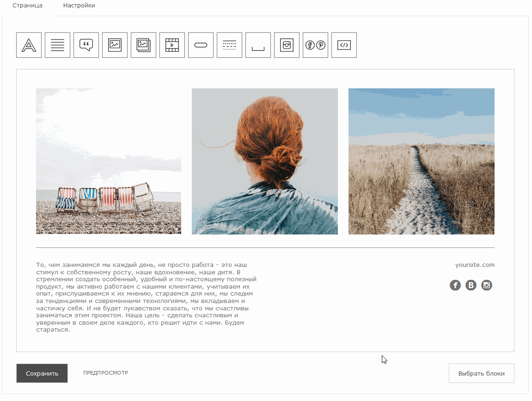Insert a paragraph text block
This screenshot has height=401, width=532.
tap(57, 45)
